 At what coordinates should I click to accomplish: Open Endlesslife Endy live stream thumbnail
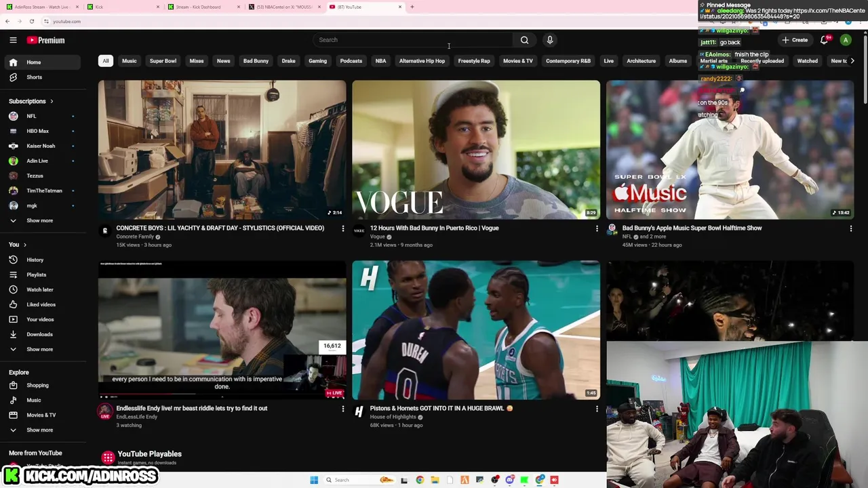pyautogui.click(x=222, y=330)
